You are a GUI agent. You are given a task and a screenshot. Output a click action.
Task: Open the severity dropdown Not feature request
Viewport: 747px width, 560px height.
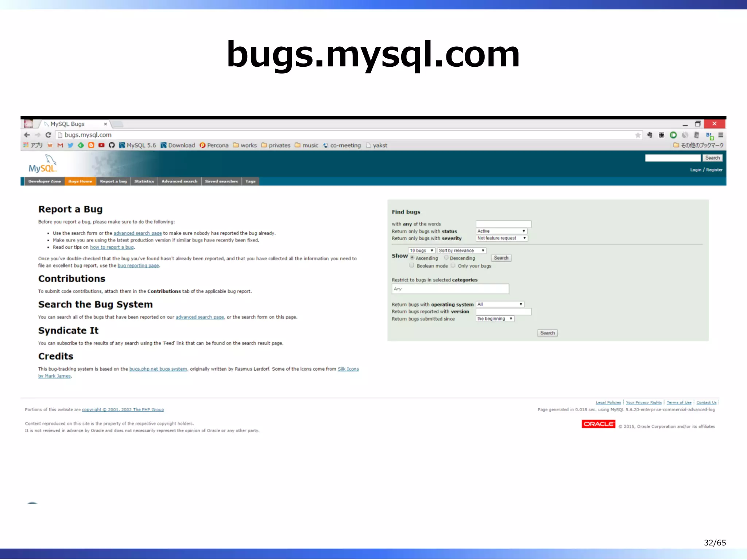[x=502, y=238]
